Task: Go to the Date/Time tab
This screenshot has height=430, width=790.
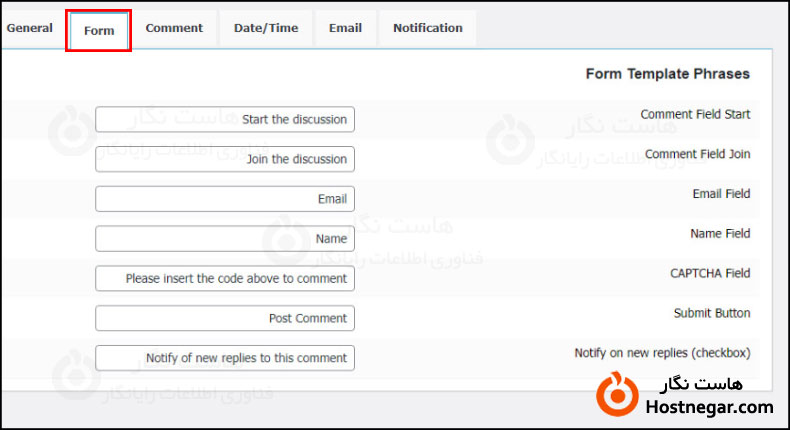Action: point(266,28)
